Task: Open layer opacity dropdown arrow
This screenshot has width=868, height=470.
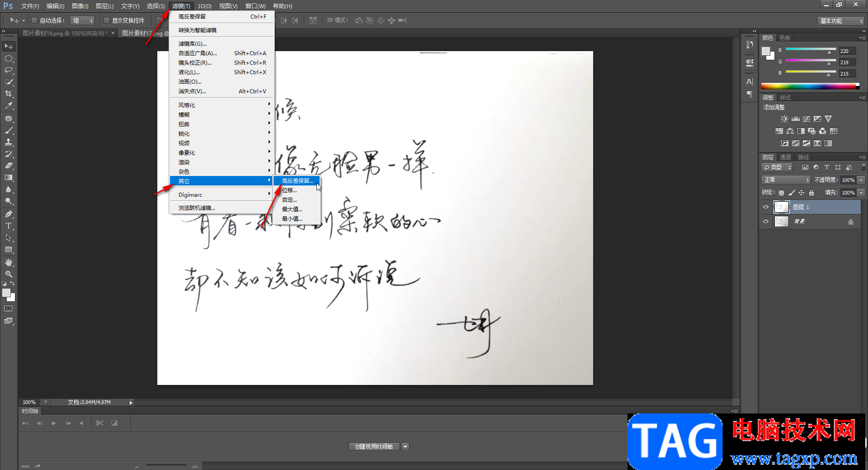Action: pyautogui.click(x=861, y=180)
